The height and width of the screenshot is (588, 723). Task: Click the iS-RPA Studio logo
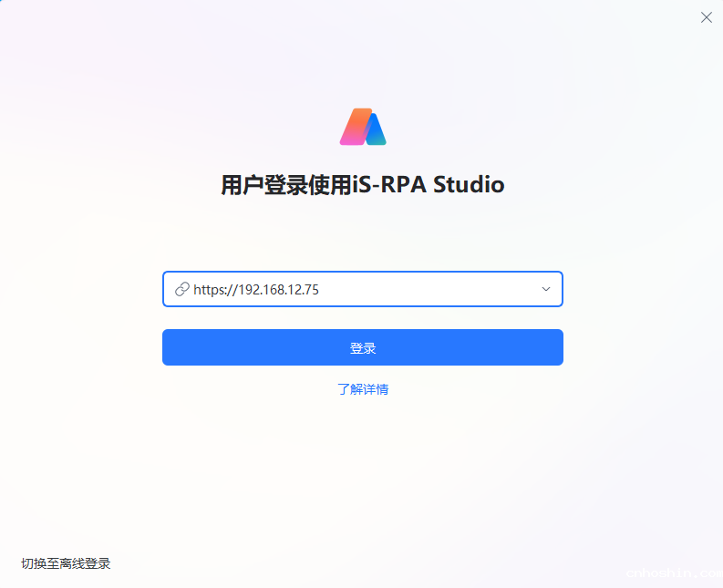pyautogui.click(x=363, y=127)
